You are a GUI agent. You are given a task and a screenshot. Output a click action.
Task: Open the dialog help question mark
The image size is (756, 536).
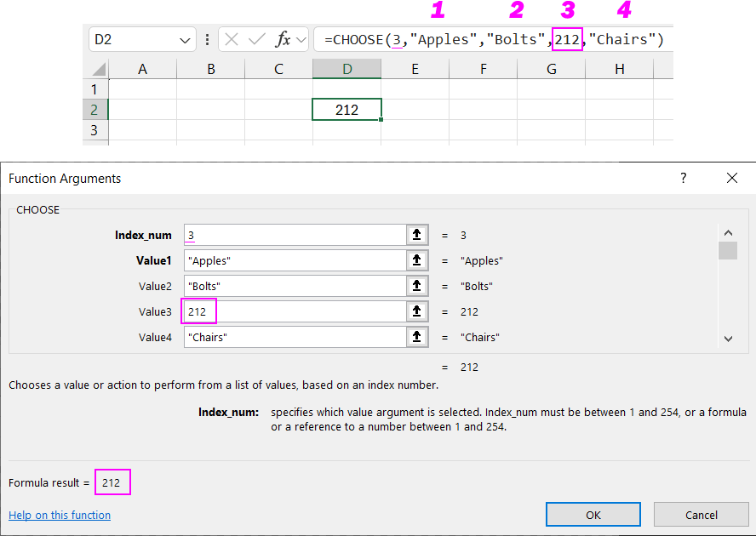click(x=683, y=179)
